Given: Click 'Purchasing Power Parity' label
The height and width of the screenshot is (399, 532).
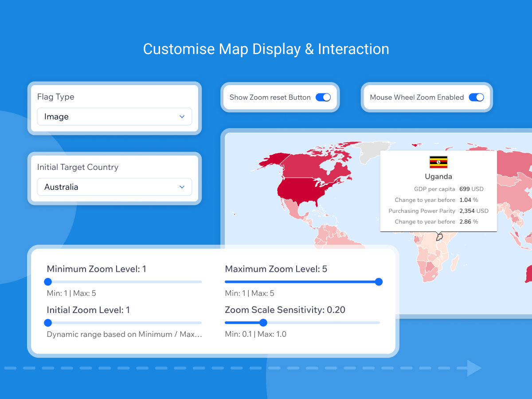Looking at the screenshot, I should [x=422, y=211].
